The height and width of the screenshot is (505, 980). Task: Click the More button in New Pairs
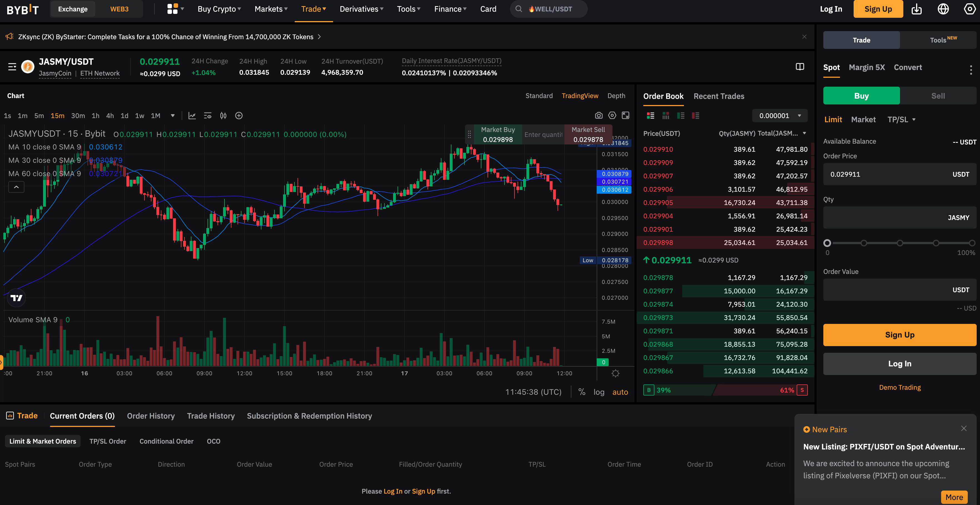coord(954,497)
